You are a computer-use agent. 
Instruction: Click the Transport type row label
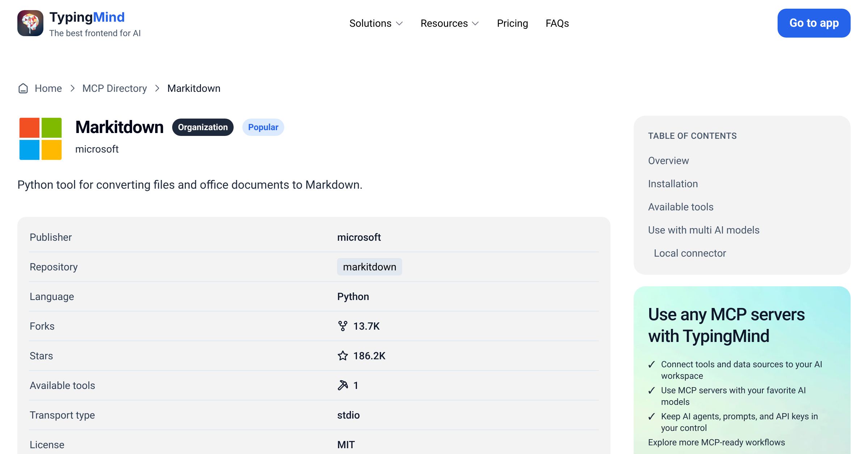click(x=62, y=415)
